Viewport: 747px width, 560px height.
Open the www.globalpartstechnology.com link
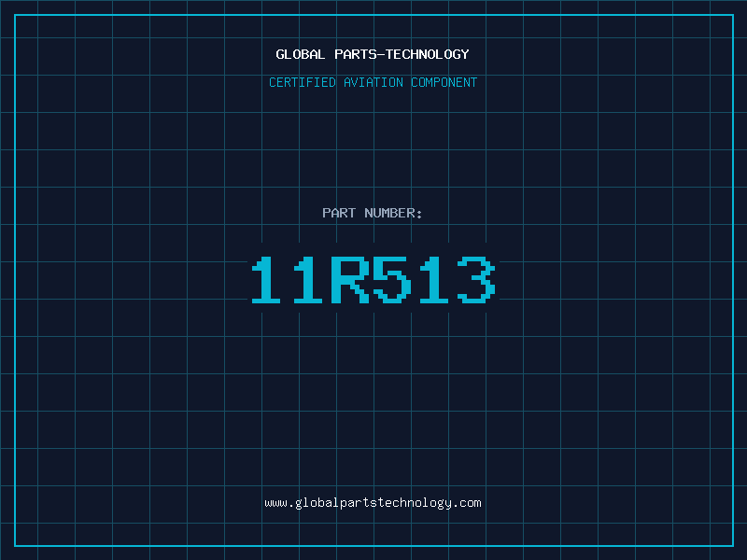click(x=373, y=503)
